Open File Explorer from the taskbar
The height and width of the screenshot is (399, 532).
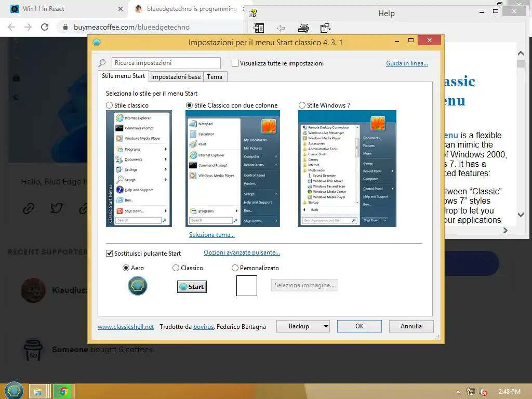37,392
